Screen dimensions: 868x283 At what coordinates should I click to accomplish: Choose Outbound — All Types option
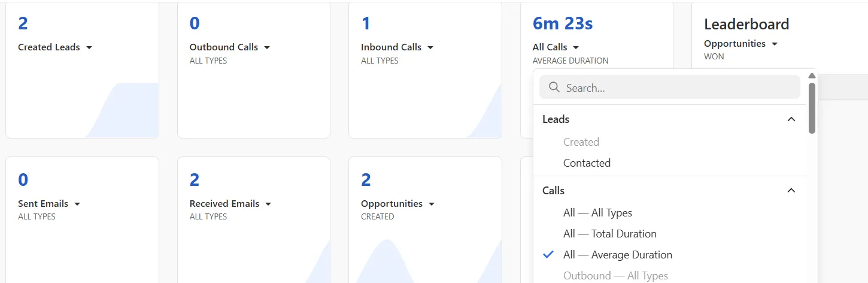(615, 276)
